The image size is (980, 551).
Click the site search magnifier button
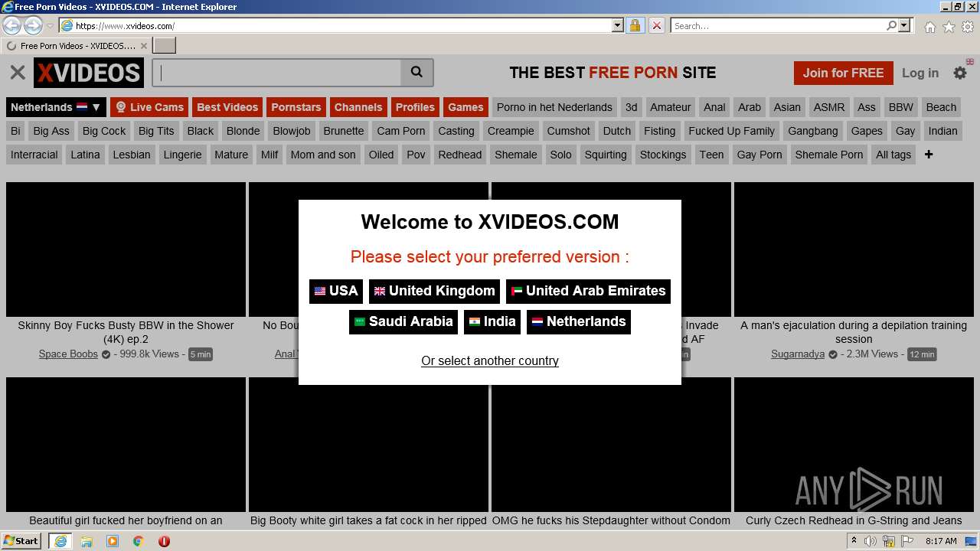[416, 72]
